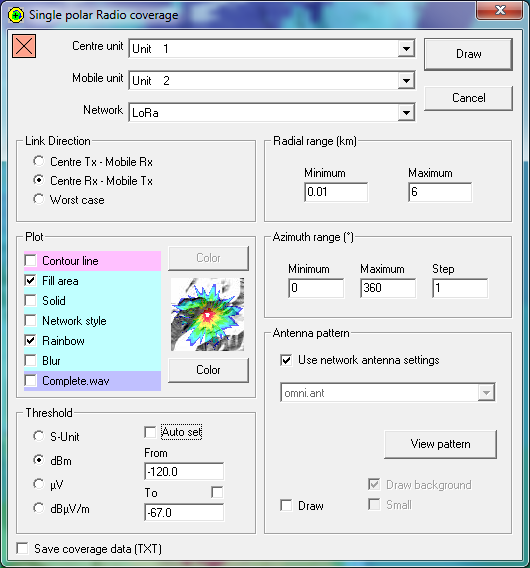Uncheck Use network antenna settings

pos(286,360)
